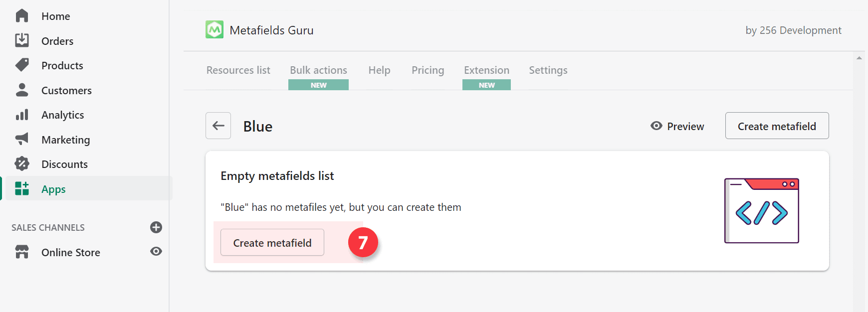Go back using the arrow button
Screen dimensions: 868x312
[218, 126]
